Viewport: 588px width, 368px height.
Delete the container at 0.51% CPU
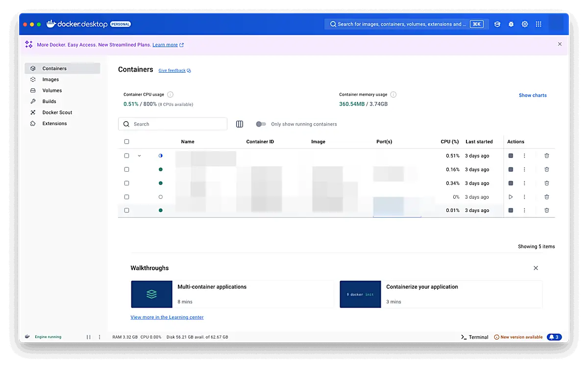tap(547, 156)
